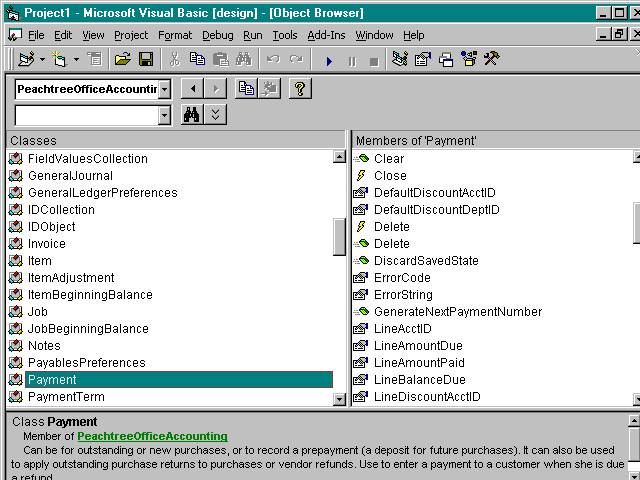Click the search text input field
The height and width of the screenshot is (480, 640).
click(84, 116)
